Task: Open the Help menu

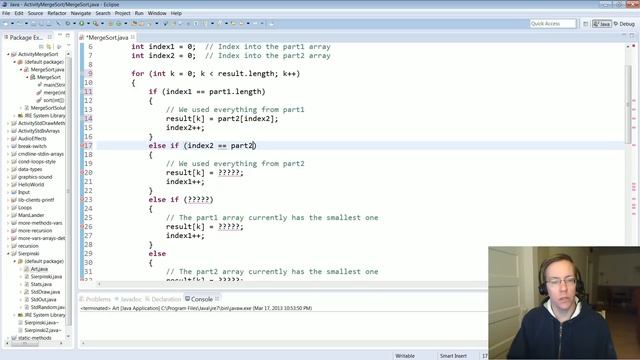Action: [x=176, y=13]
